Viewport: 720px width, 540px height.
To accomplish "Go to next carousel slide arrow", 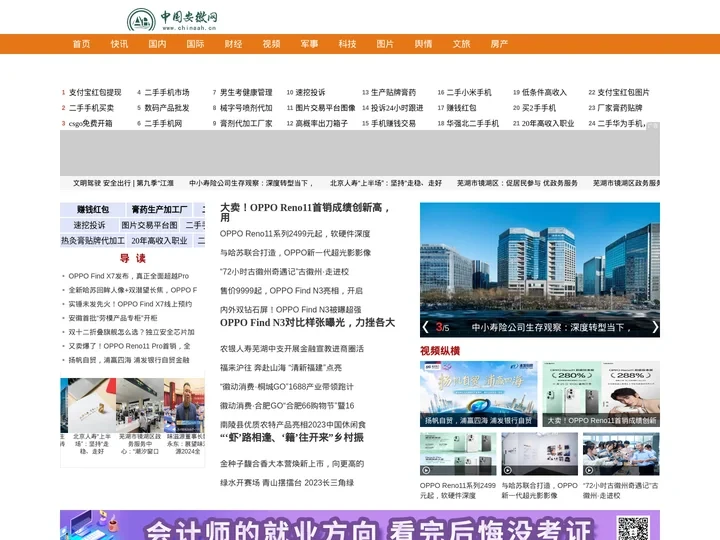I will point(655,327).
